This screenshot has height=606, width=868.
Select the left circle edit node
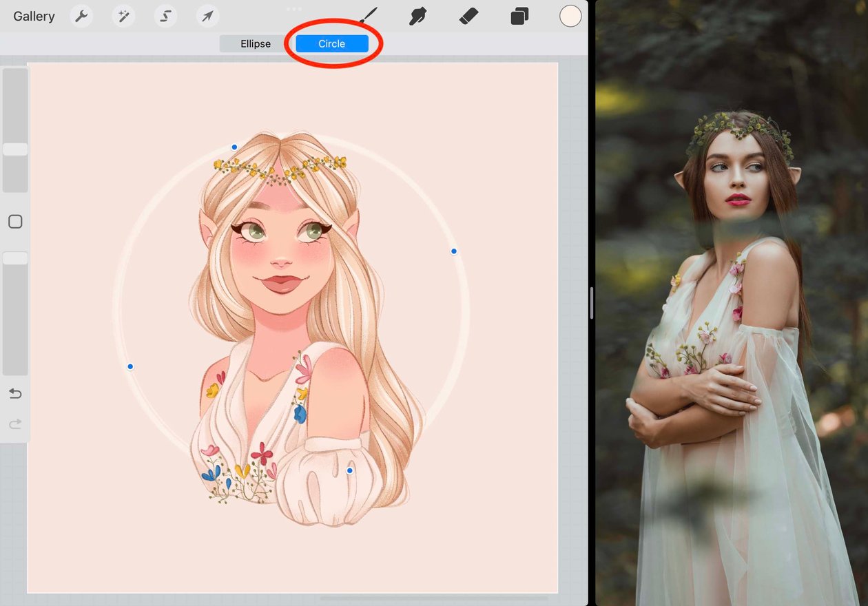(130, 367)
